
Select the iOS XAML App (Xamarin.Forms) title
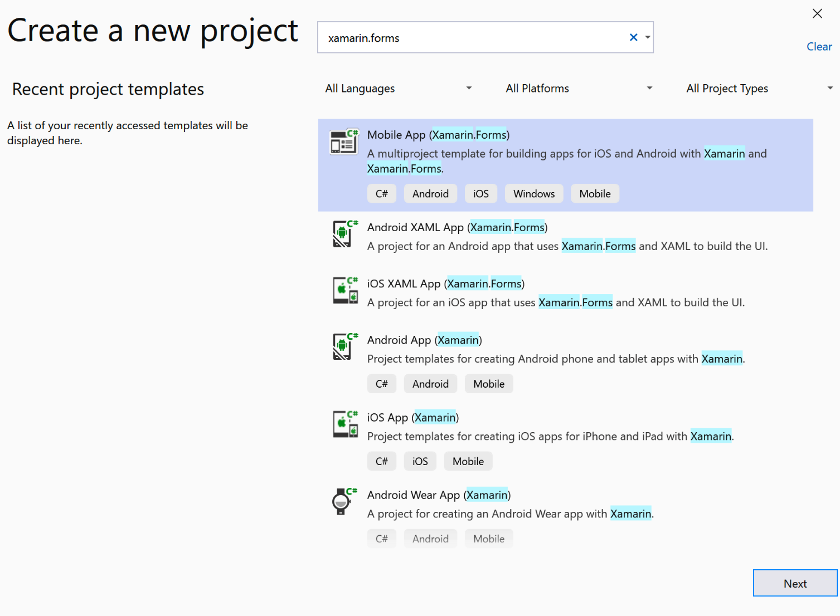(445, 284)
